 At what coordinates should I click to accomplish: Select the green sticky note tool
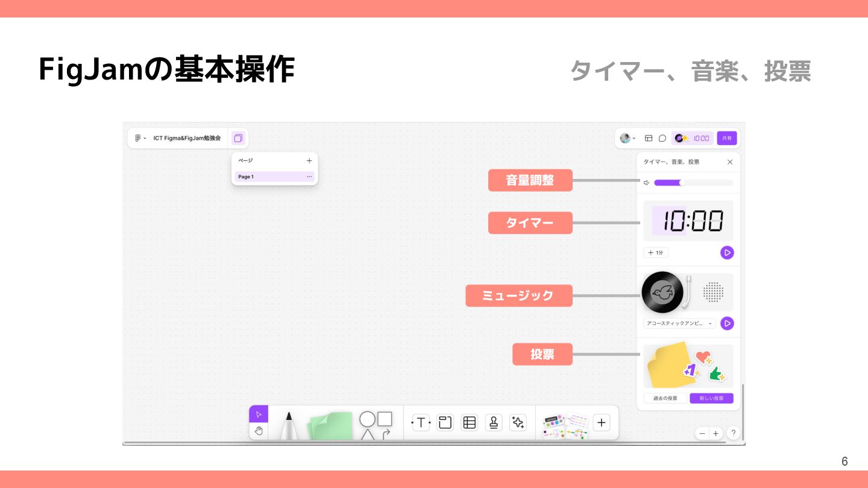point(330,426)
